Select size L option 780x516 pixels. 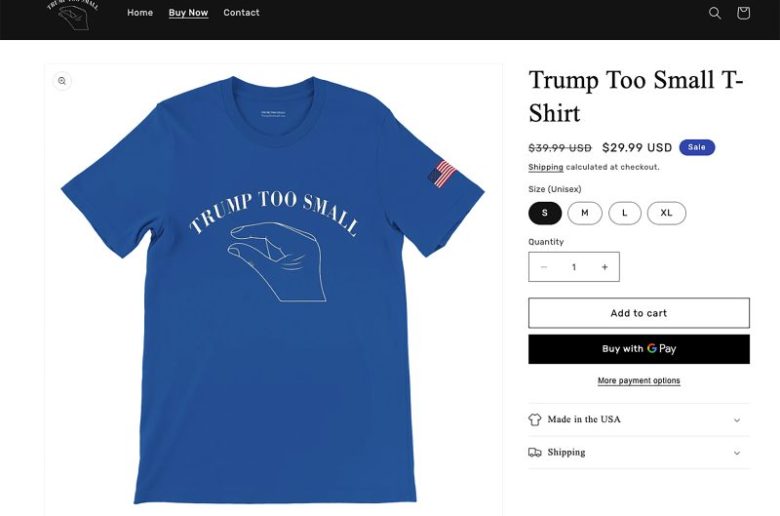tap(625, 213)
